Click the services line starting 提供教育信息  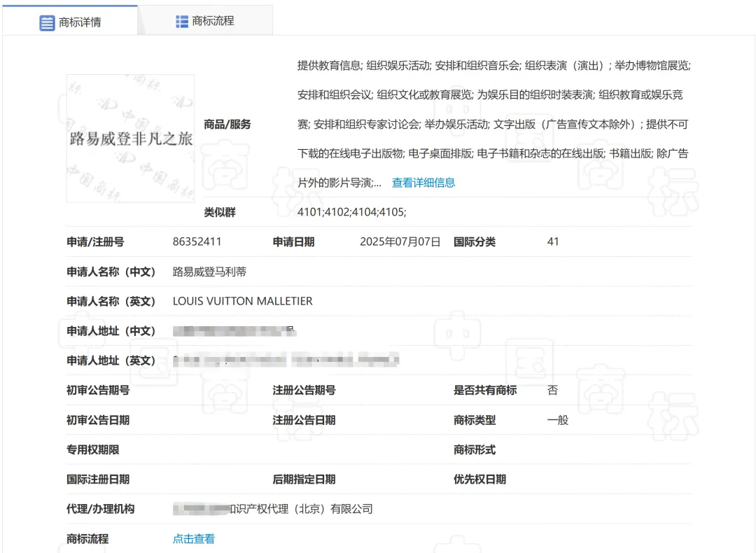point(493,66)
